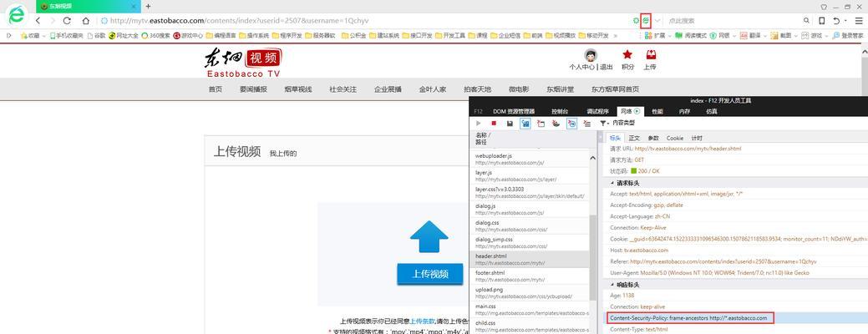Open 金叶人家 in site navigation
Screen dimensions: 868x334
coord(433,89)
